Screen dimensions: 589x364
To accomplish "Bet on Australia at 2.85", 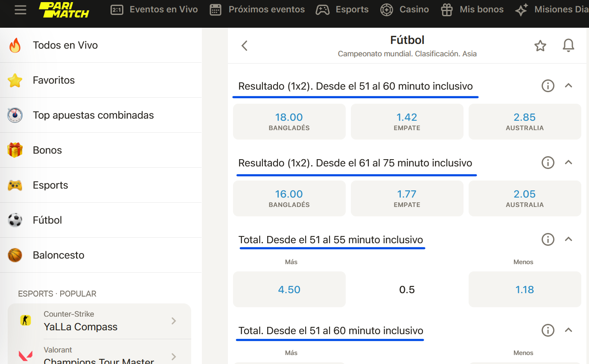I will click(525, 122).
